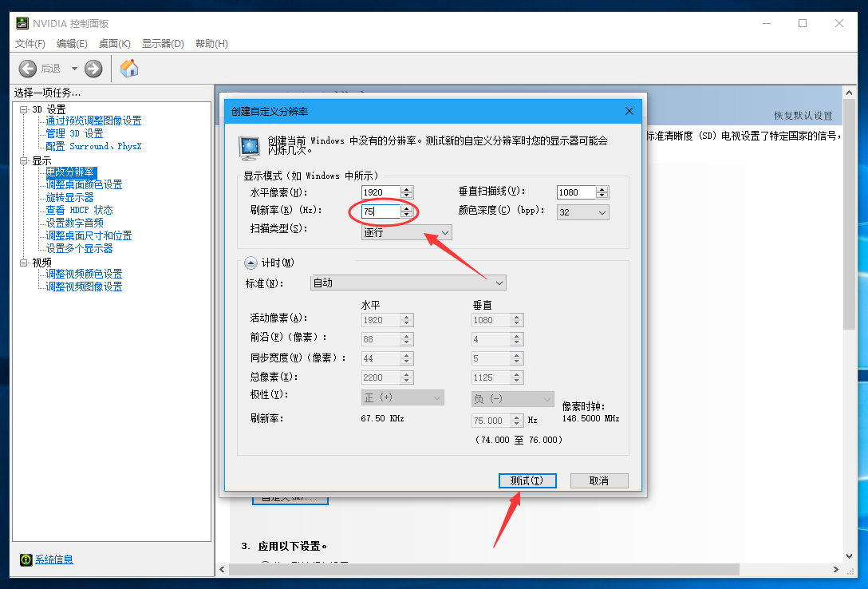
Task: Select 设置多个显示器
Action: click(79, 248)
